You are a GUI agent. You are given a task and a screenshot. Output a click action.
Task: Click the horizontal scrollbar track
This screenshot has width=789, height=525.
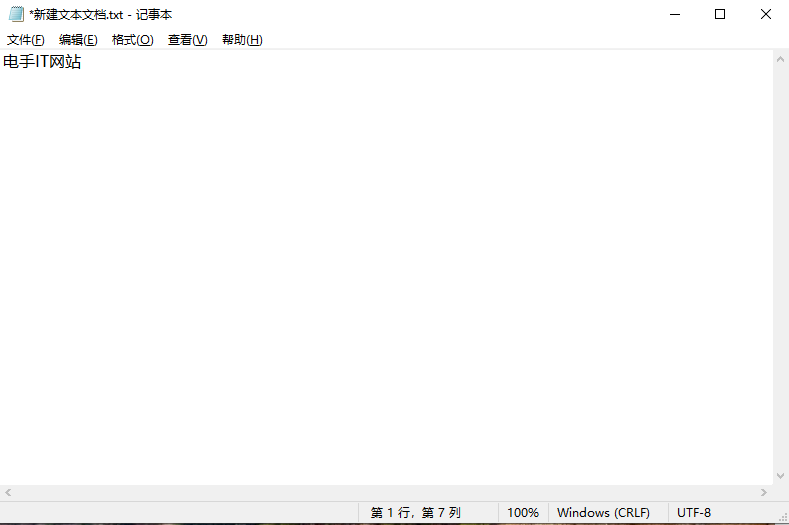pyautogui.click(x=386, y=493)
